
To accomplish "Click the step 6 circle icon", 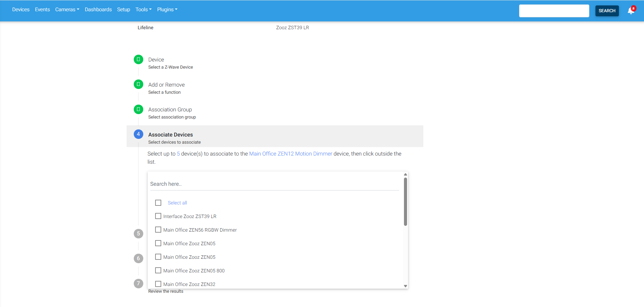I will [x=139, y=258].
